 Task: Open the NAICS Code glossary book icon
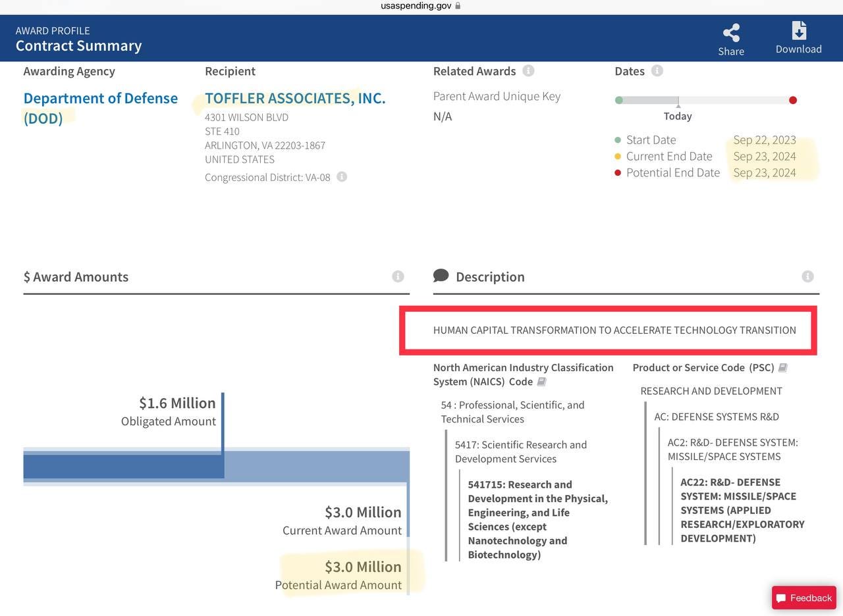541,382
